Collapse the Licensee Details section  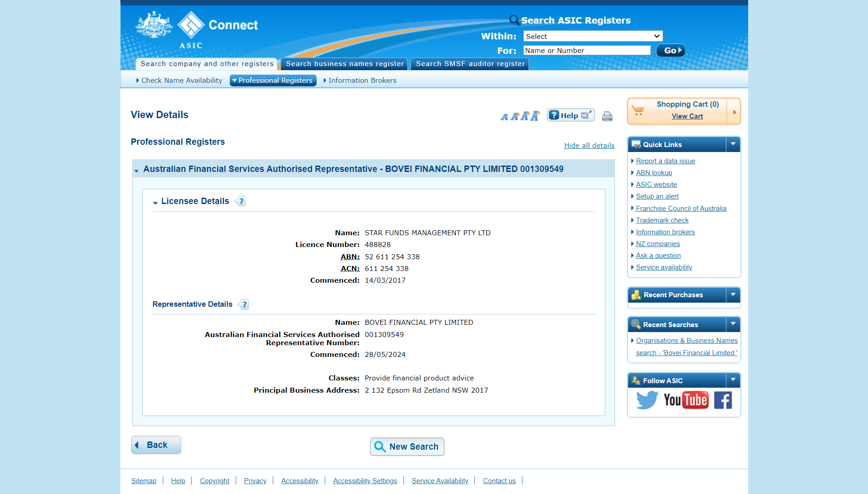pyautogui.click(x=155, y=203)
